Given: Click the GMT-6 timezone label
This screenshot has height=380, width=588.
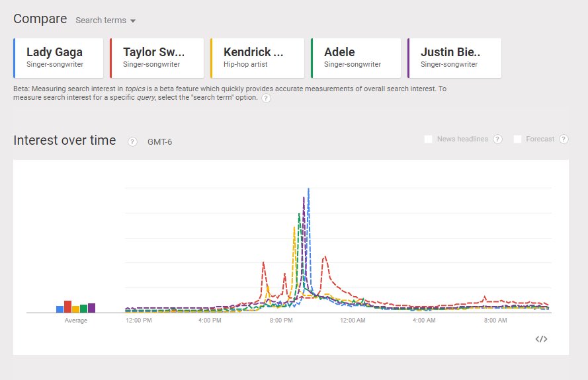Looking at the screenshot, I should pos(160,142).
